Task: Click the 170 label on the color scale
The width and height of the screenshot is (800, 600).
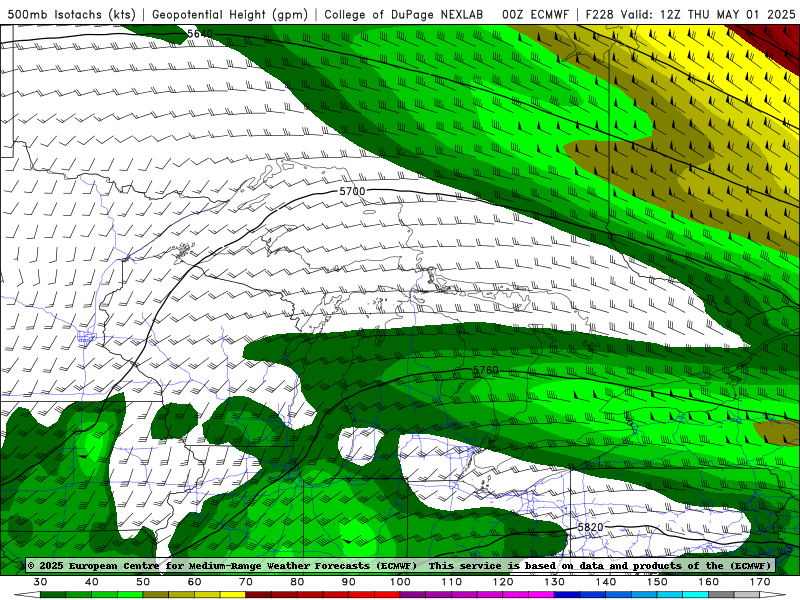Action: coord(760,582)
